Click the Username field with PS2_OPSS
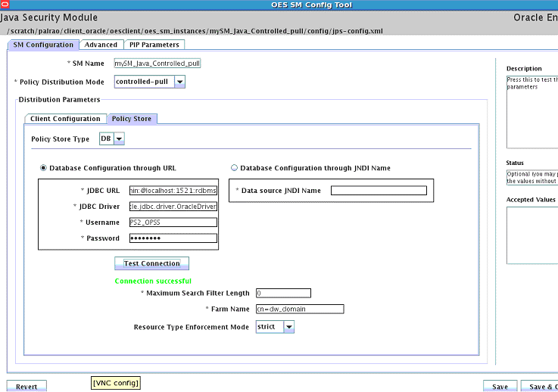 point(173,222)
